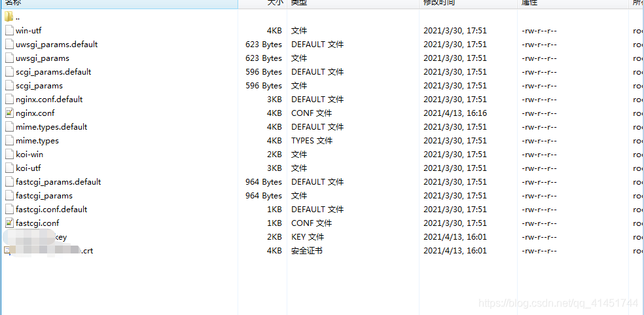644x315 pixels.
Task: Click the fastcgi_params file name
Action: click(x=44, y=196)
